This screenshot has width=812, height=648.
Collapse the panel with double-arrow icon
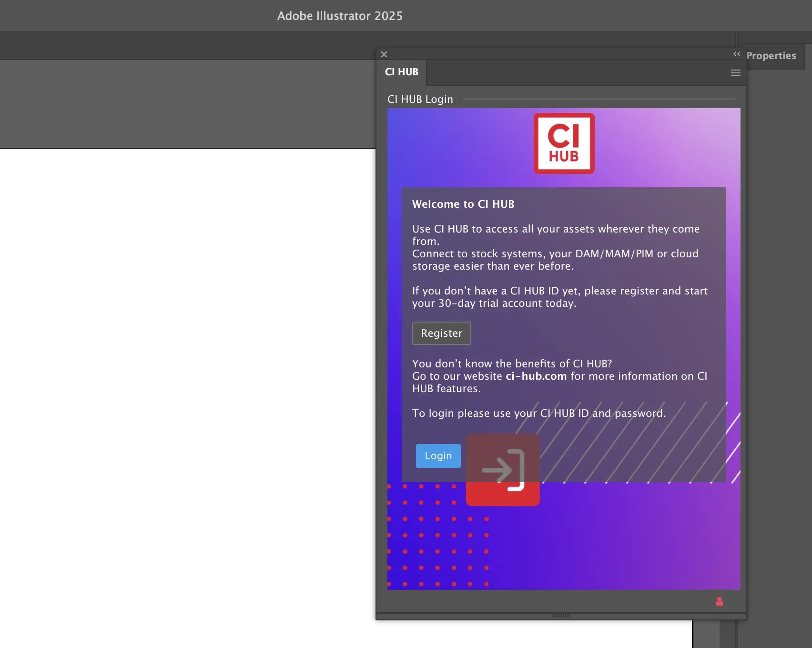click(x=736, y=54)
